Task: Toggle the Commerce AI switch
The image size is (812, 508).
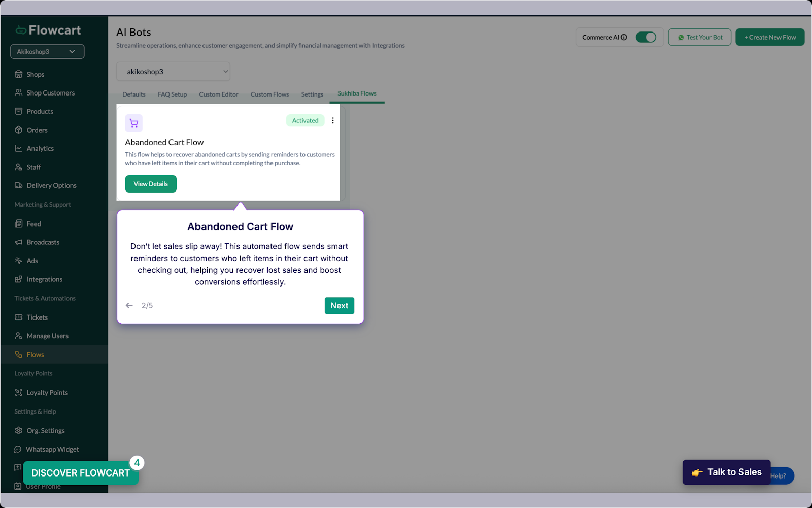Action: click(x=646, y=37)
